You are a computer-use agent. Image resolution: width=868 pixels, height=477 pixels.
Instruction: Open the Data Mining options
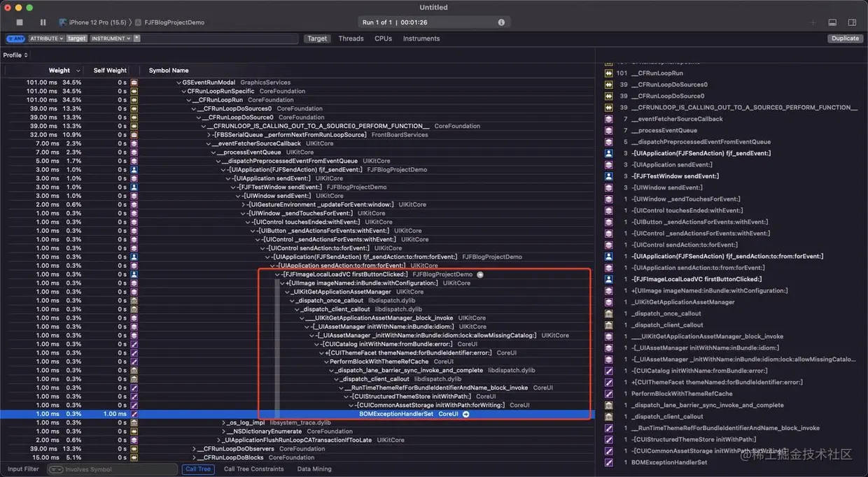coord(314,469)
